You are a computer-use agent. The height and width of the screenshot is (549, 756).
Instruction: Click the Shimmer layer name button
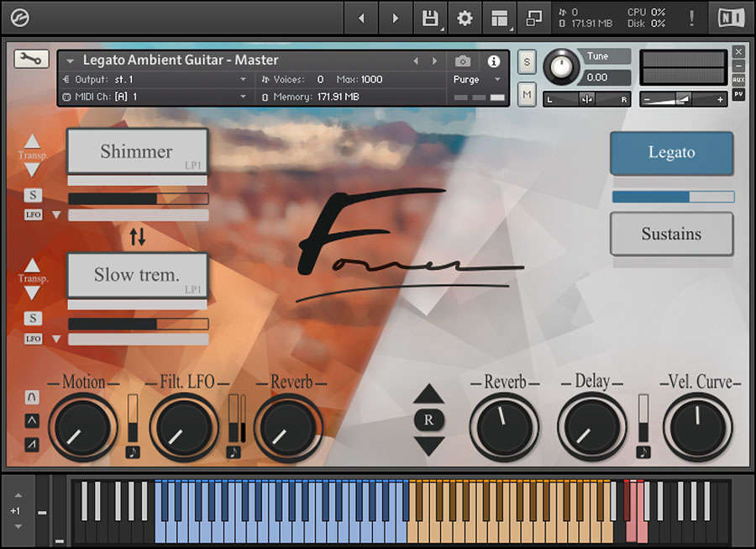click(x=137, y=151)
